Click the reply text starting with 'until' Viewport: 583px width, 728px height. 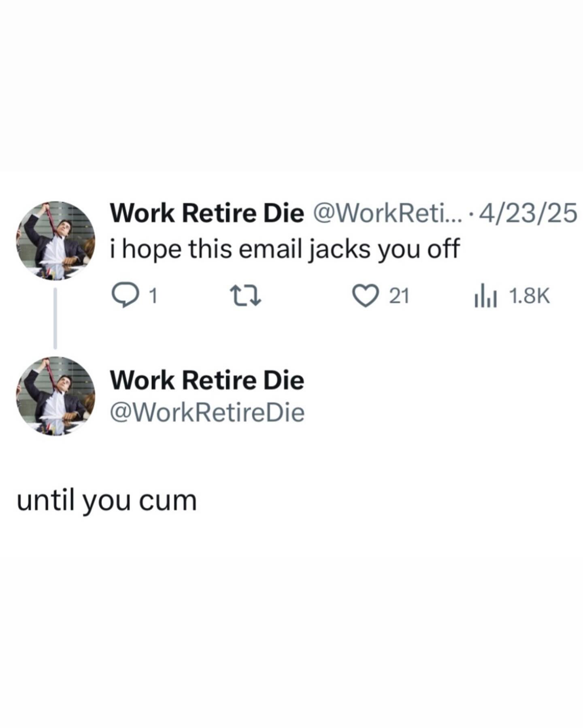click(x=106, y=501)
